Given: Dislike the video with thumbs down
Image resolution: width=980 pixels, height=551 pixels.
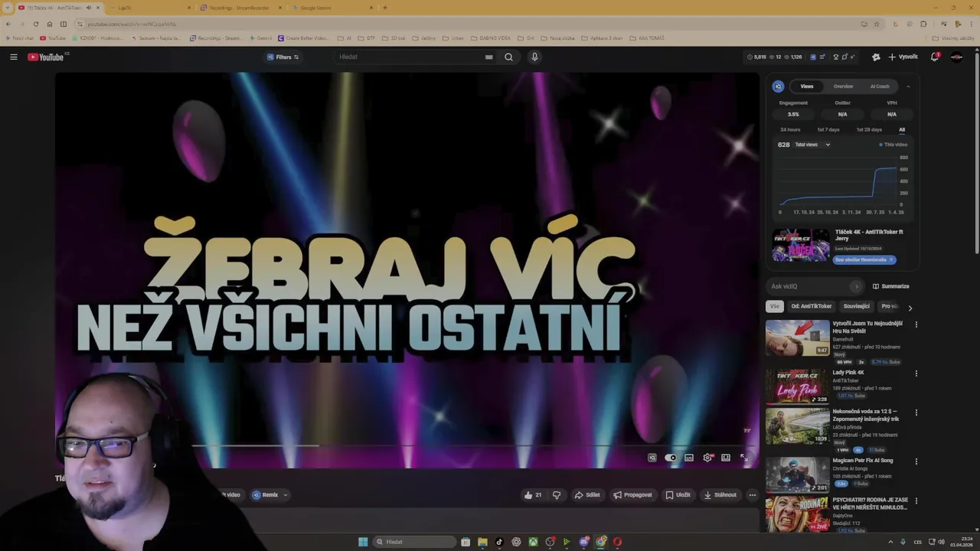Looking at the screenshot, I should [557, 495].
